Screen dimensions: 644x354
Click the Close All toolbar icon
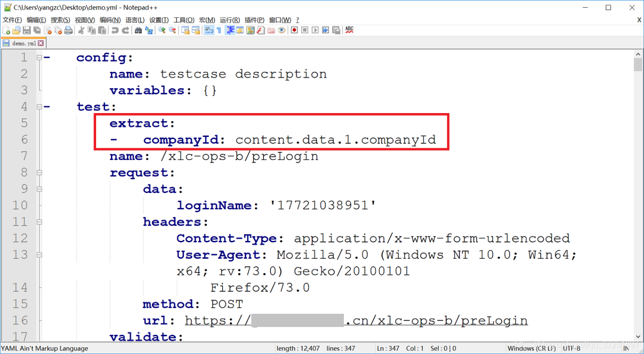(x=58, y=31)
